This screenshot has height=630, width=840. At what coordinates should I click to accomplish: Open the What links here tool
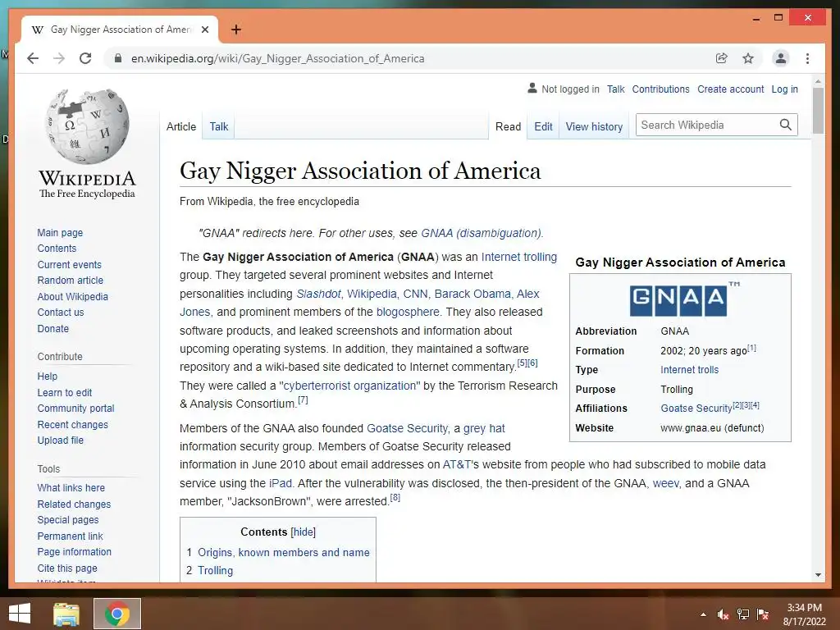click(x=71, y=487)
